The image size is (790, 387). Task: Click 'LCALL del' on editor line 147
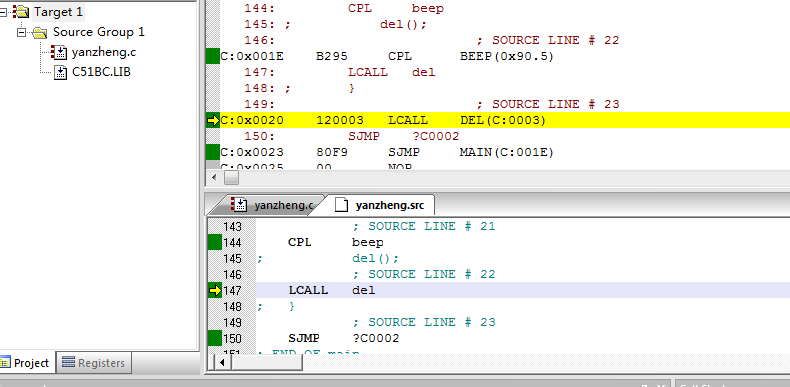click(x=332, y=290)
